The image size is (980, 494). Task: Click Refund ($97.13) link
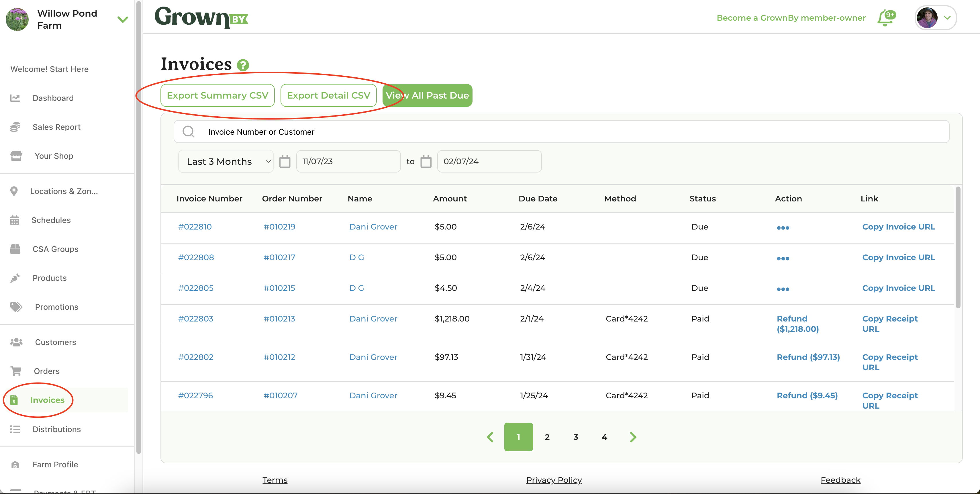point(808,357)
